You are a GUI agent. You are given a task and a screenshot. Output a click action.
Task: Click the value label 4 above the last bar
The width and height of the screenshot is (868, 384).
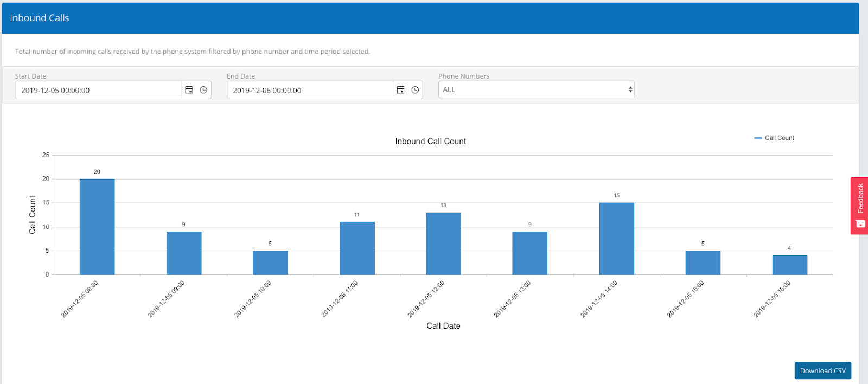point(789,248)
